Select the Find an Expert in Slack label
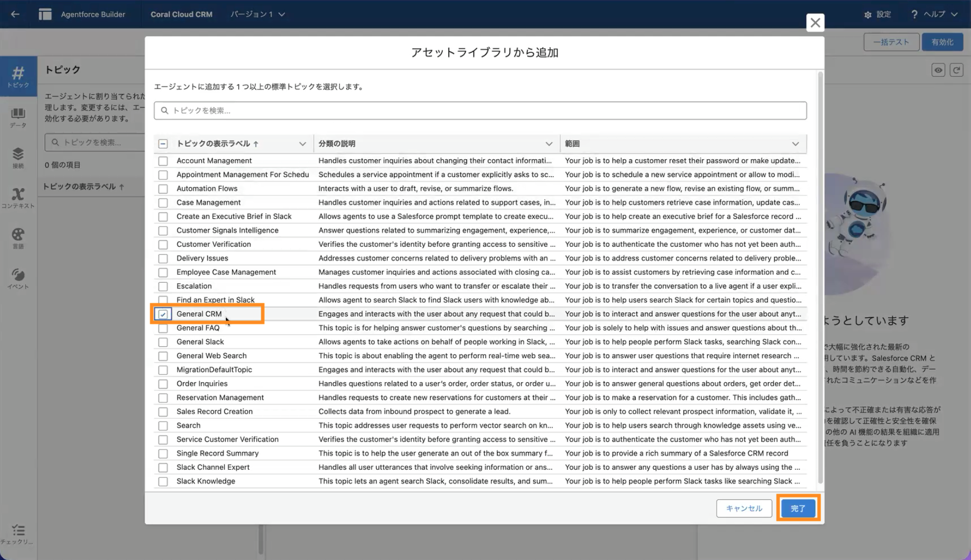The width and height of the screenshot is (971, 560). click(215, 300)
